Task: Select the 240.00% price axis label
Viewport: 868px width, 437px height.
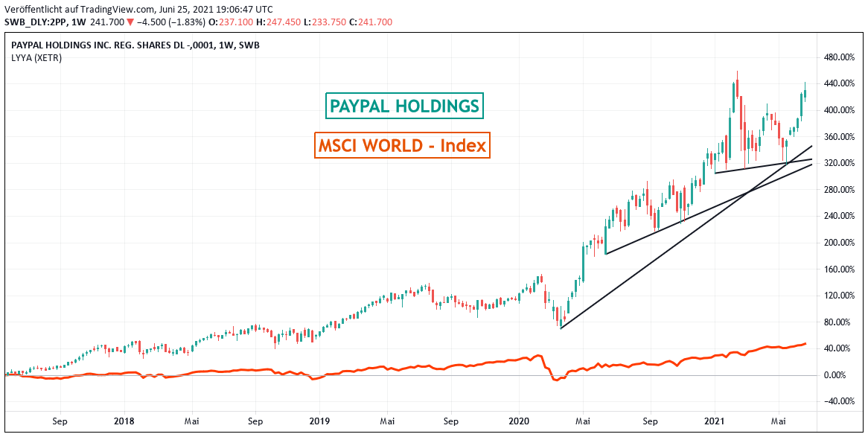Action: tap(839, 216)
